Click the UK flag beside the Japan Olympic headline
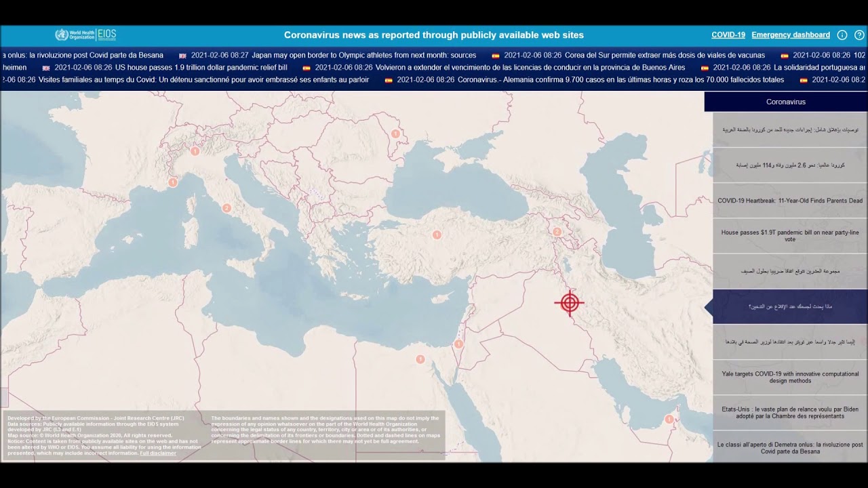 183,56
